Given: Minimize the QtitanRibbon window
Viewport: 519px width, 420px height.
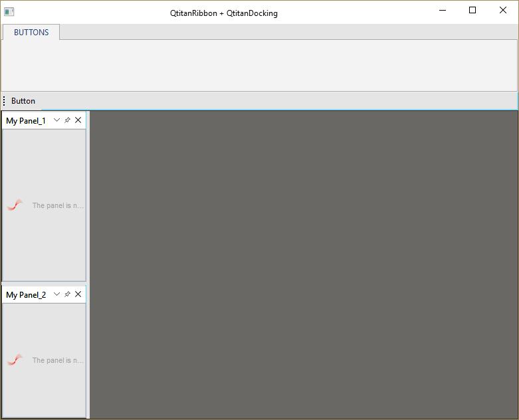Looking at the screenshot, I should (442, 10).
